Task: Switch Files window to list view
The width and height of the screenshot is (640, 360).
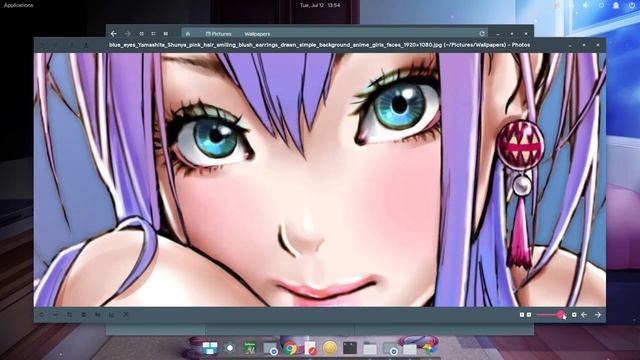Action: coord(153,34)
